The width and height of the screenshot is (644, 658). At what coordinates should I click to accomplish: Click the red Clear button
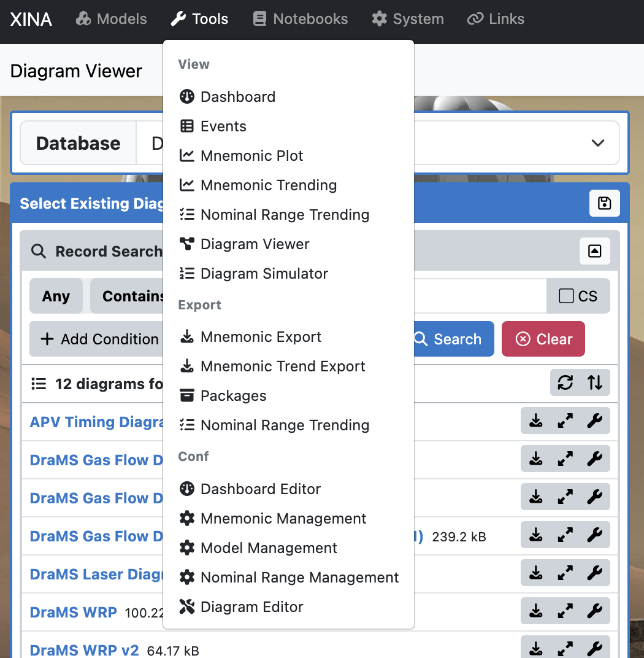coord(543,339)
